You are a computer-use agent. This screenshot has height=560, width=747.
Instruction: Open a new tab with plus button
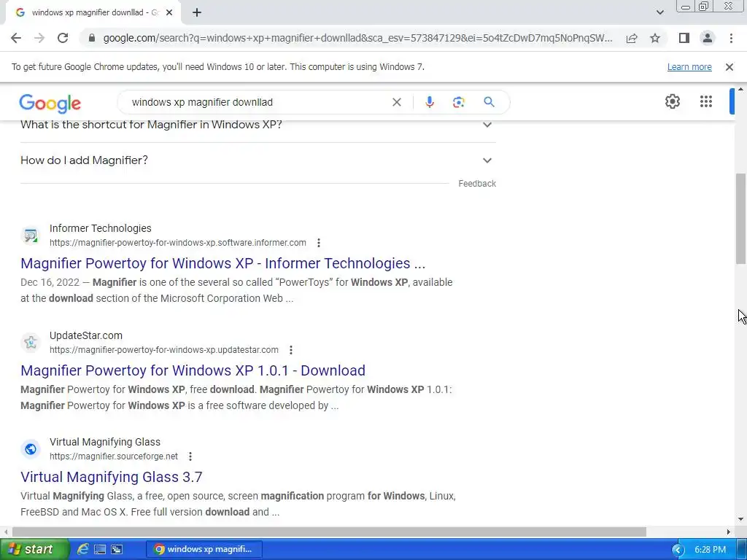197,12
